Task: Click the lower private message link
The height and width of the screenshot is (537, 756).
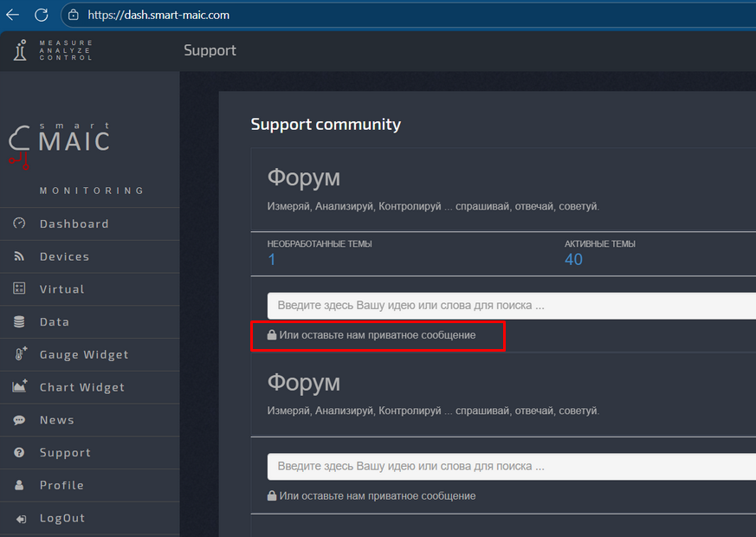Action: point(377,496)
